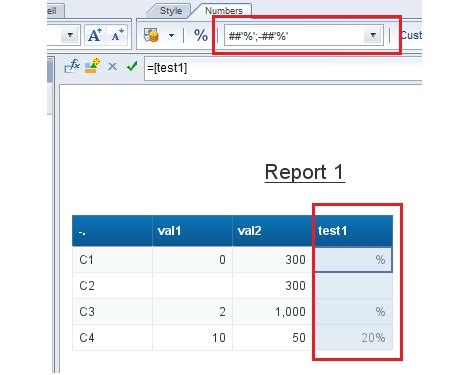Increase font size with large A button
This screenshot has height=375, width=470.
(x=95, y=35)
